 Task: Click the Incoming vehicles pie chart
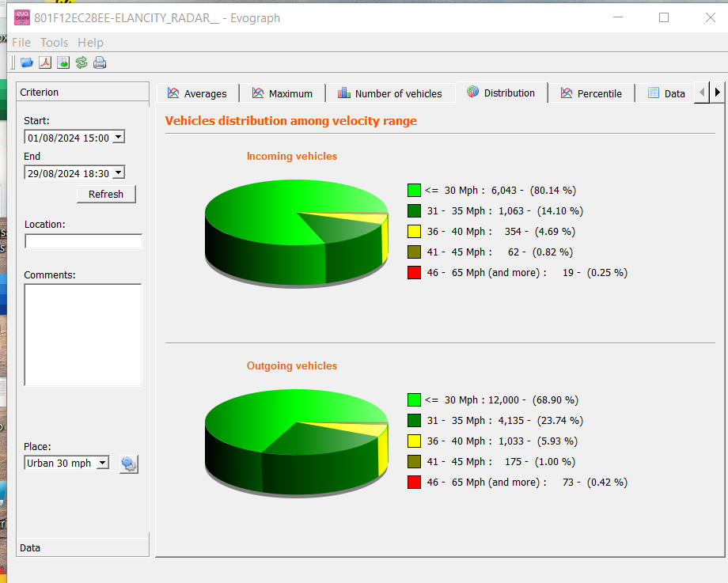296,233
